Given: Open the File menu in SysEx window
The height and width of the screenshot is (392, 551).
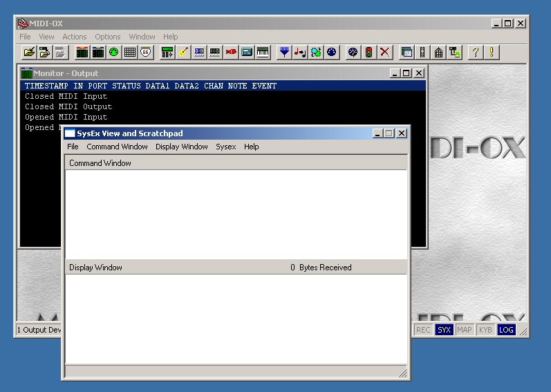Looking at the screenshot, I should click(73, 147).
